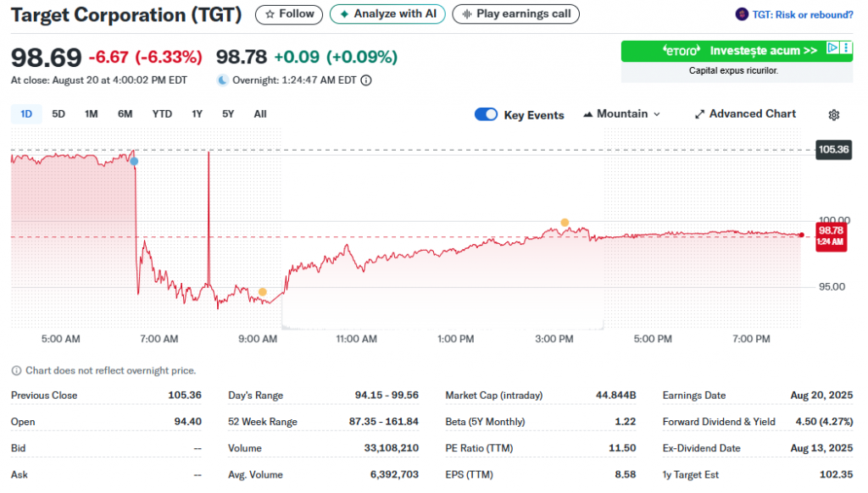This screenshot has width=868, height=493.
Task: Show the YTD chart range
Action: click(162, 114)
